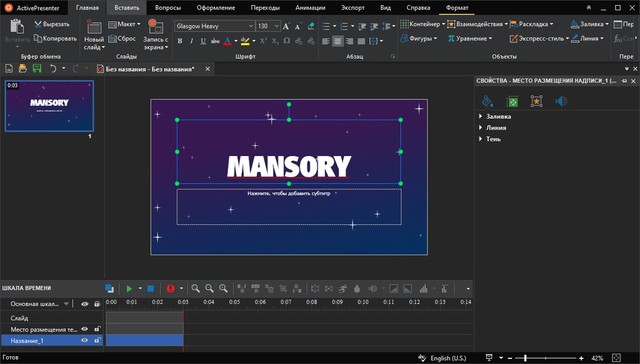The image size is (640, 364).
Task: Align text left in paragraph group
Action: click(326, 41)
